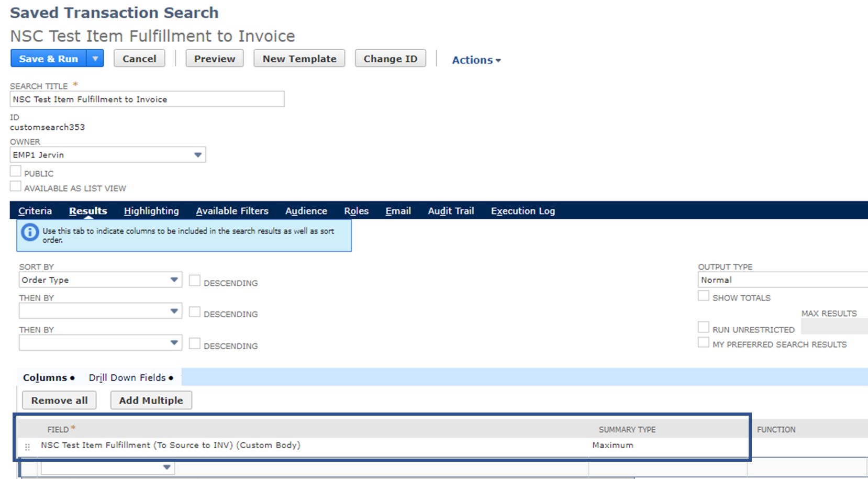Open the second Then By dropdown

click(x=101, y=343)
